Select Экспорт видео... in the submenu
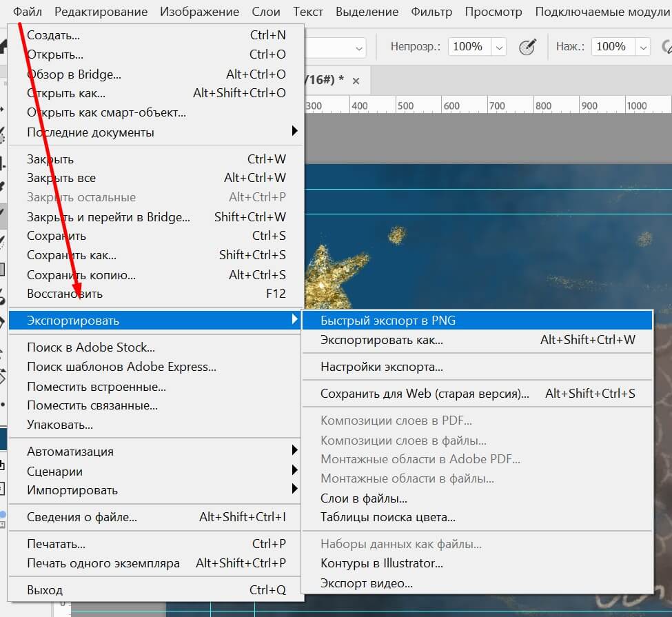This screenshot has height=617, width=672. click(366, 583)
